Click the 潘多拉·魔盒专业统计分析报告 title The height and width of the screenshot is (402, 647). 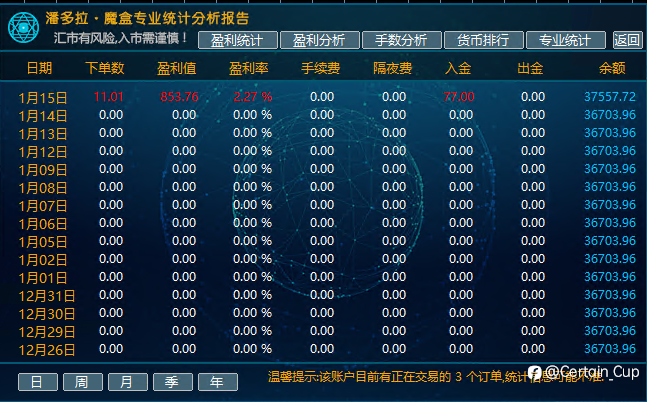tap(147, 18)
